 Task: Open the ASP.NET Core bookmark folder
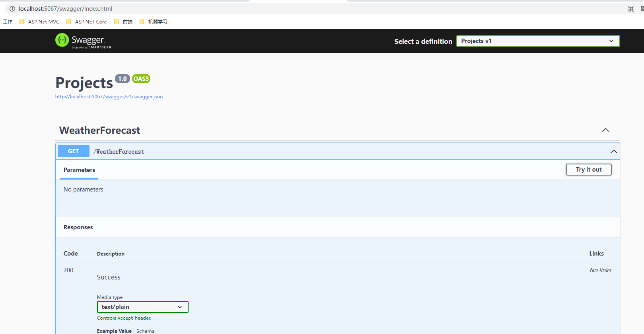(x=86, y=22)
